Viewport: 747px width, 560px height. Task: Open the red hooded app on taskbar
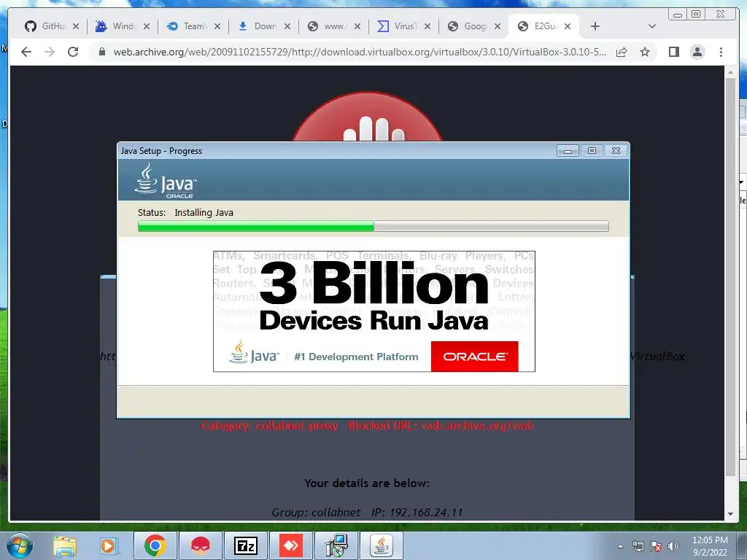[201, 545]
